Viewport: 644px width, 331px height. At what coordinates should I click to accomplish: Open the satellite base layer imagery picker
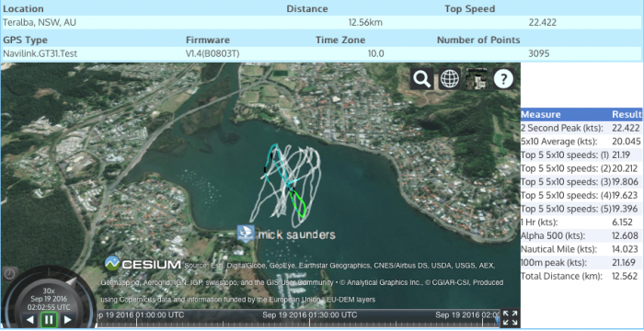click(x=477, y=79)
